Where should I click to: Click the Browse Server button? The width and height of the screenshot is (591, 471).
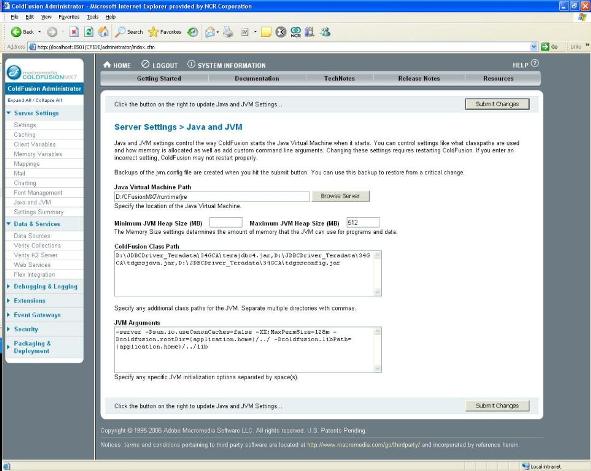(x=340, y=196)
